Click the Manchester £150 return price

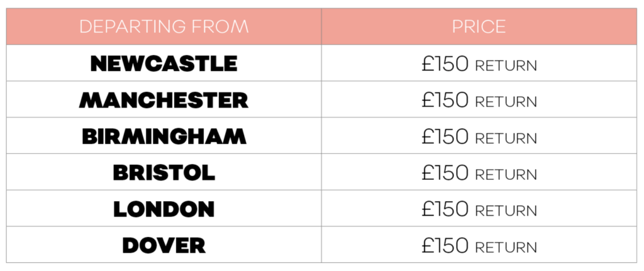click(479, 100)
